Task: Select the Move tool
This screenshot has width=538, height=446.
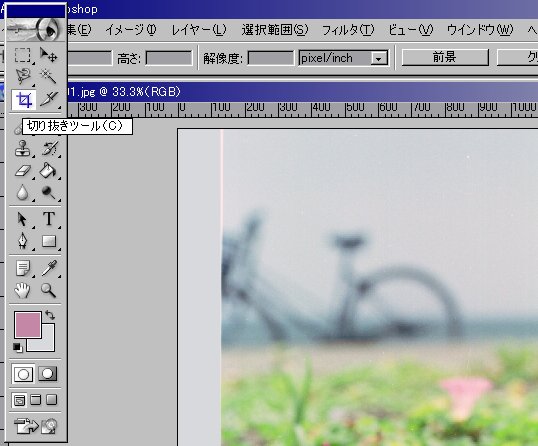Action: [x=48, y=55]
